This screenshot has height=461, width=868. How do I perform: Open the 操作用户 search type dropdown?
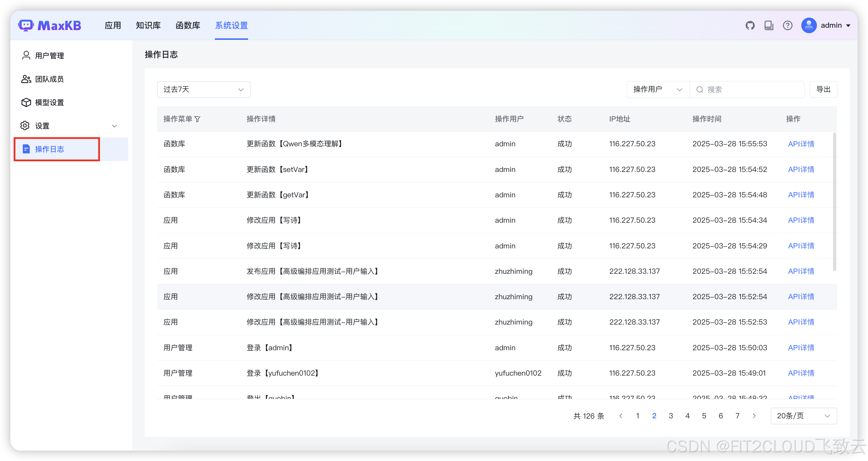pos(657,89)
